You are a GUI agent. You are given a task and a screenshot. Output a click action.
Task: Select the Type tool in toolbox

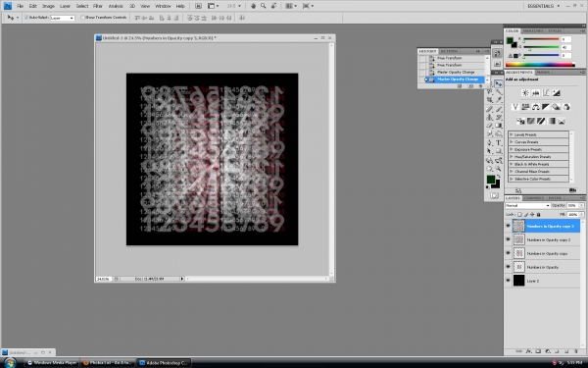499,142
